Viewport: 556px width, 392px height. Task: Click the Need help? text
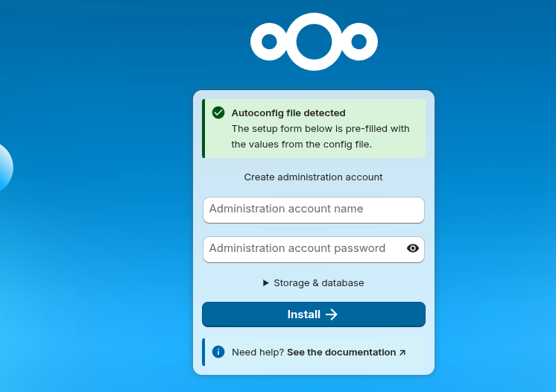pos(258,352)
